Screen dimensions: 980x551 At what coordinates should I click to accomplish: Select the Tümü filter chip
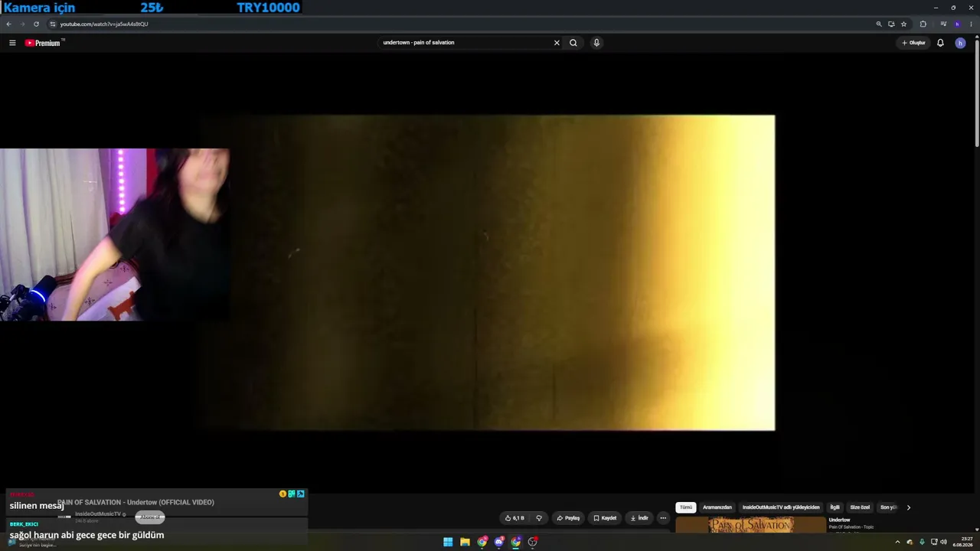pyautogui.click(x=686, y=507)
